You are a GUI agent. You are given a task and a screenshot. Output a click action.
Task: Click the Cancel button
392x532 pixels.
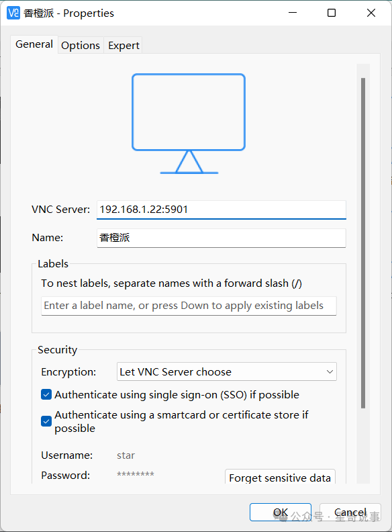click(350, 512)
